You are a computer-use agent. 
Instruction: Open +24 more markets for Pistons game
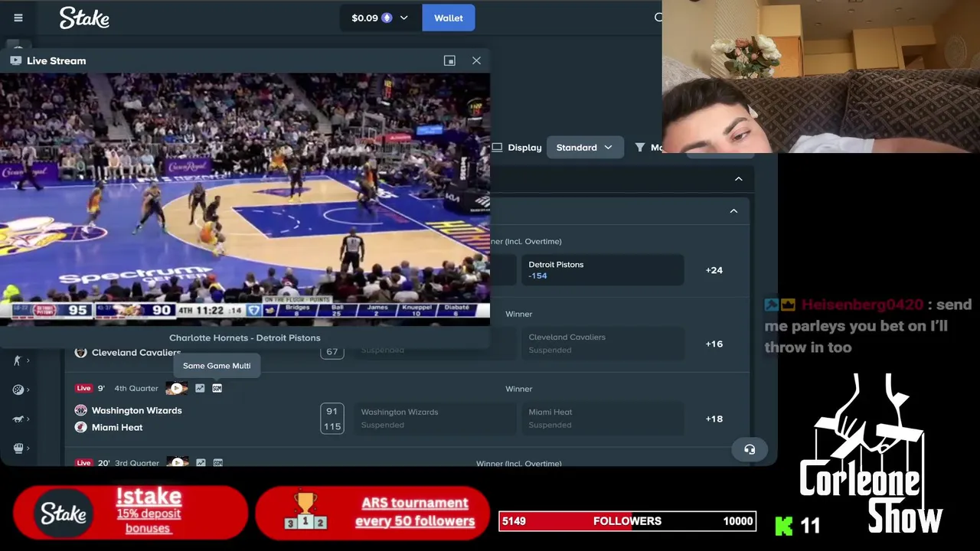(714, 270)
